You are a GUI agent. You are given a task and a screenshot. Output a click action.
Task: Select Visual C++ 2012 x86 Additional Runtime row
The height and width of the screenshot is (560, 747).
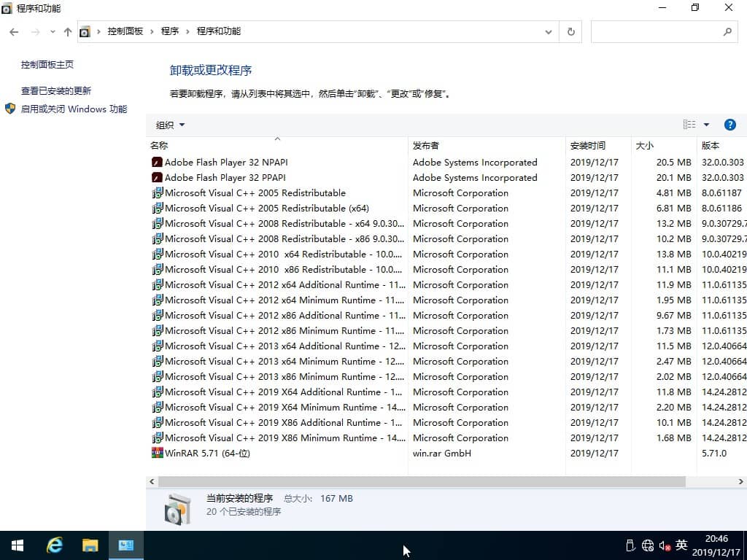click(x=446, y=315)
